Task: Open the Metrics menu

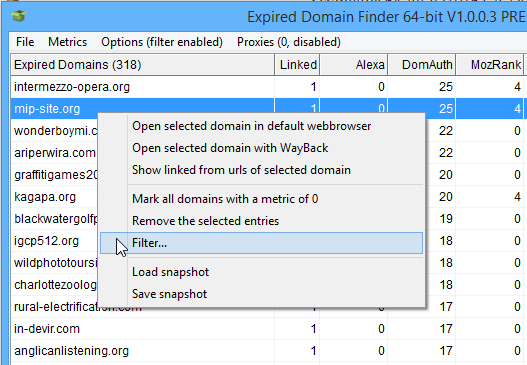Action: pyautogui.click(x=68, y=42)
